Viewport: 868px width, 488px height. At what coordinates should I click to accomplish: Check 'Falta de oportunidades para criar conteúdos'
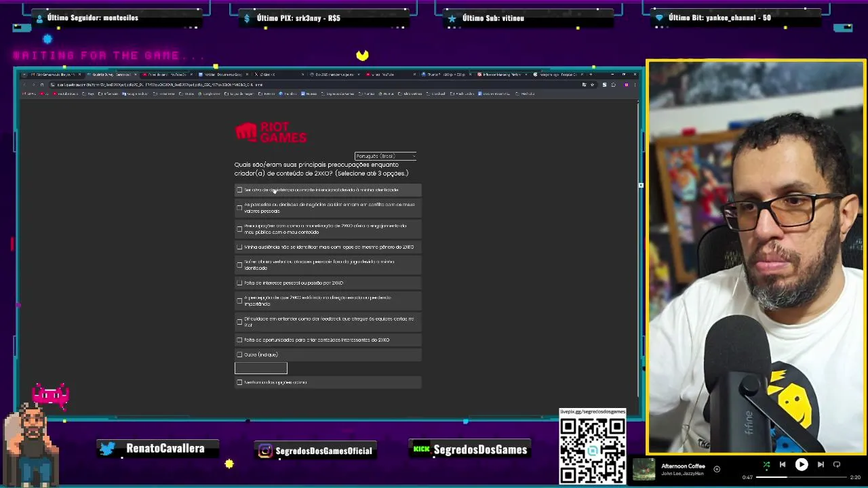point(239,340)
